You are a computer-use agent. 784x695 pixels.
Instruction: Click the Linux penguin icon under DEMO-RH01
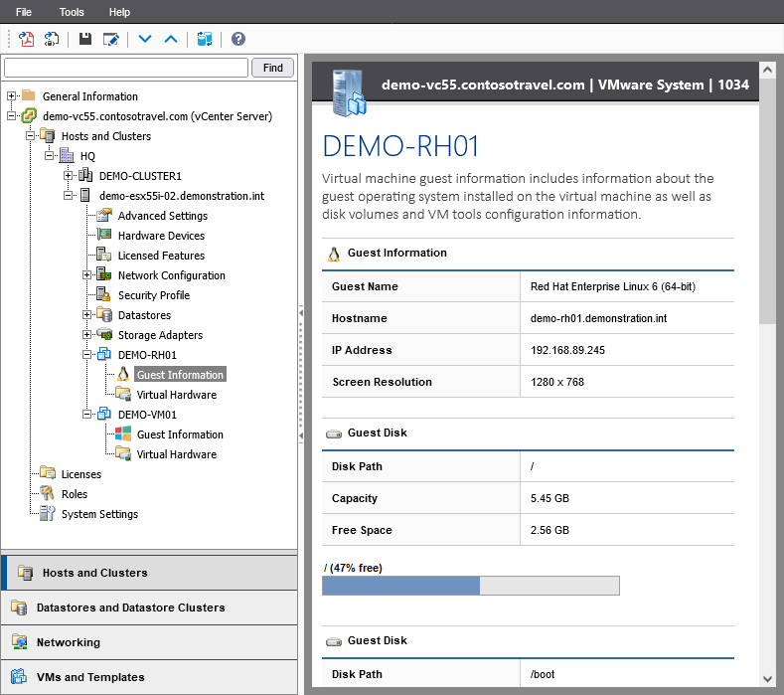[x=123, y=374]
